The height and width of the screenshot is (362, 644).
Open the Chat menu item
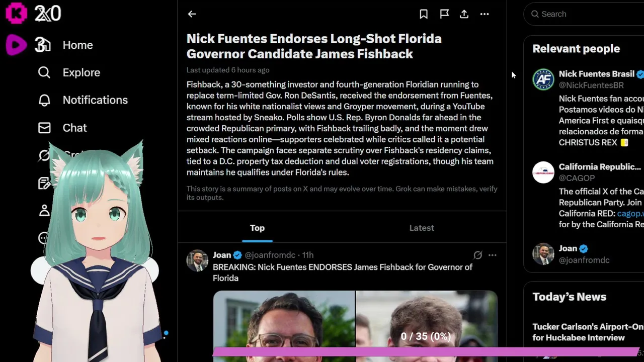(75, 128)
